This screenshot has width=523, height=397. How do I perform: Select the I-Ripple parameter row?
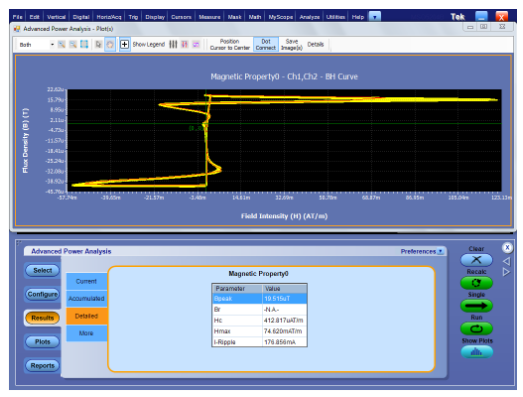click(259, 342)
